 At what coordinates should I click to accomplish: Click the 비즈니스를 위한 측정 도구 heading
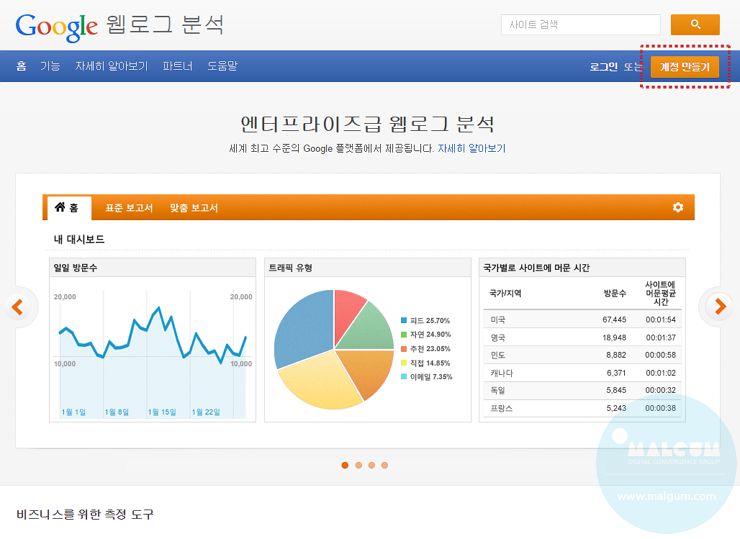pyautogui.click(x=85, y=514)
